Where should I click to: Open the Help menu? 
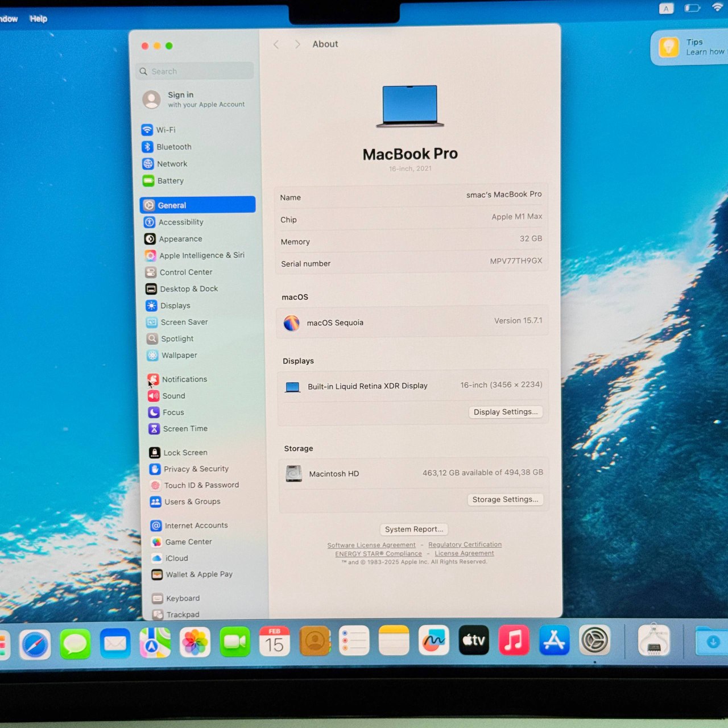38,19
